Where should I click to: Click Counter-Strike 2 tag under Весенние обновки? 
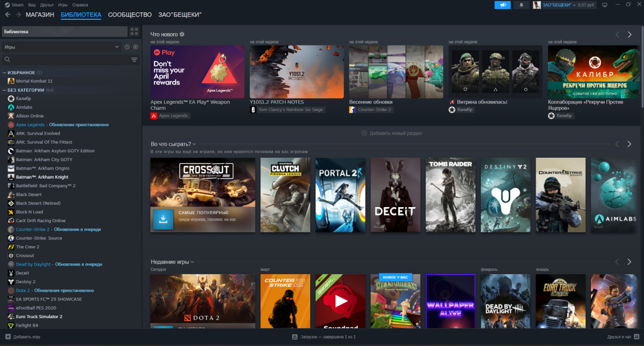[371, 110]
